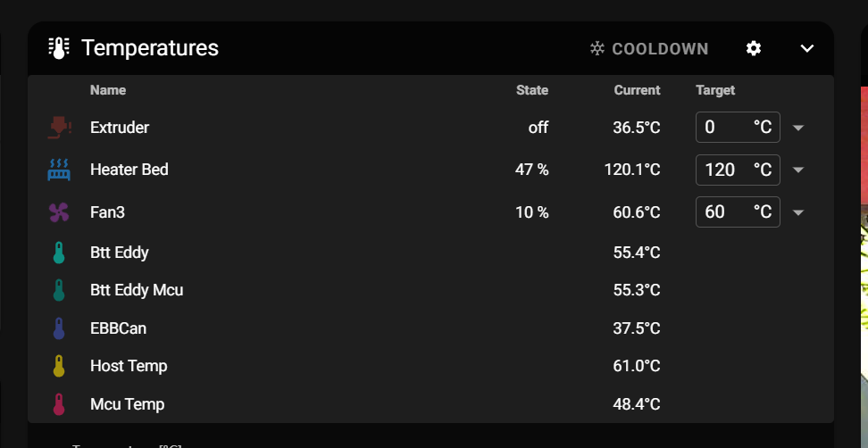Click the blue EBBCan thermometer icon
The height and width of the screenshot is (448, 868).
(59, 328)
